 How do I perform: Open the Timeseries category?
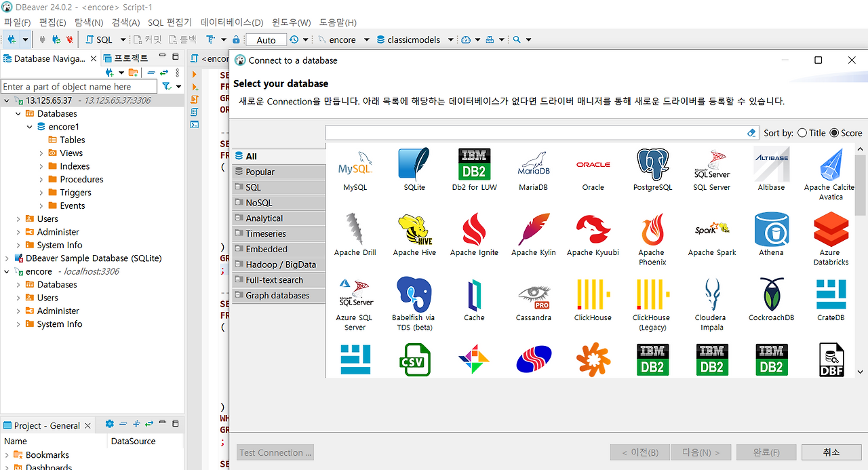279,233
